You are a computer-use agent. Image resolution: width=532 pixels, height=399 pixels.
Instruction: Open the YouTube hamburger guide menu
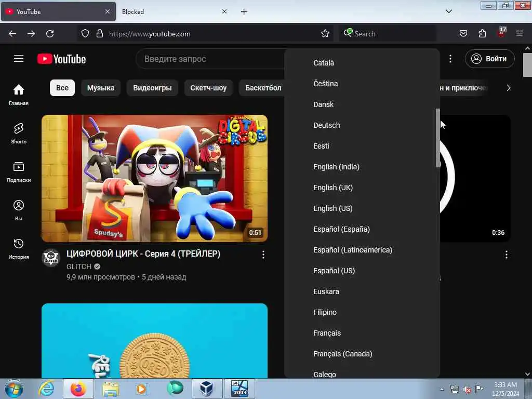coord(19,59)
